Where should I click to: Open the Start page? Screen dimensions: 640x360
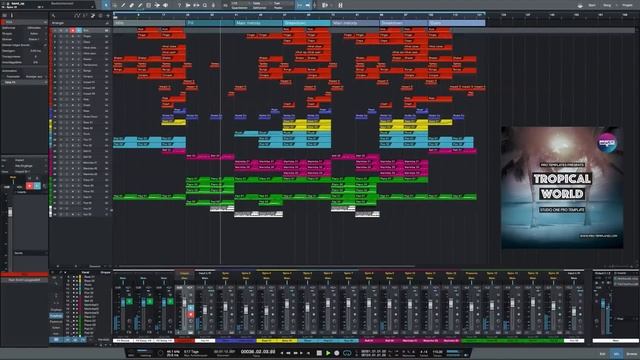592,5
